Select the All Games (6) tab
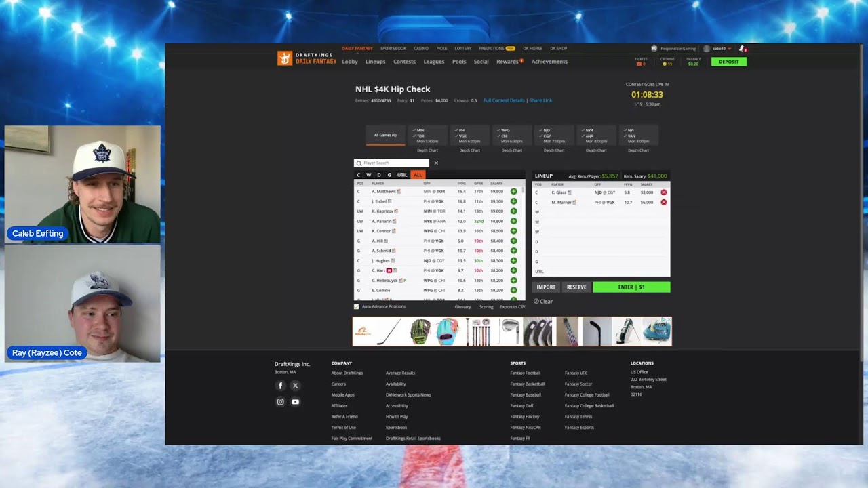This screenshot has width=868, height=488. (x=385, y=136)
